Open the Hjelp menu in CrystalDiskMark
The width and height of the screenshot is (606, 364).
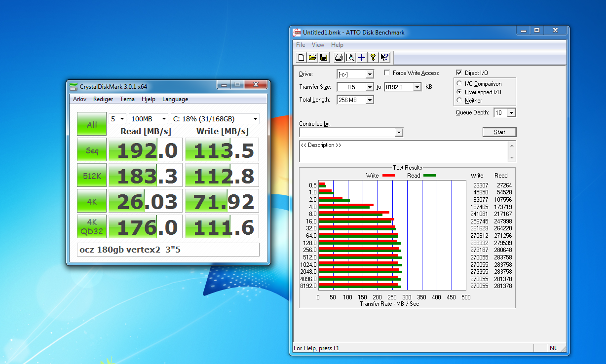pyautogui.click(x=149, y=99)
